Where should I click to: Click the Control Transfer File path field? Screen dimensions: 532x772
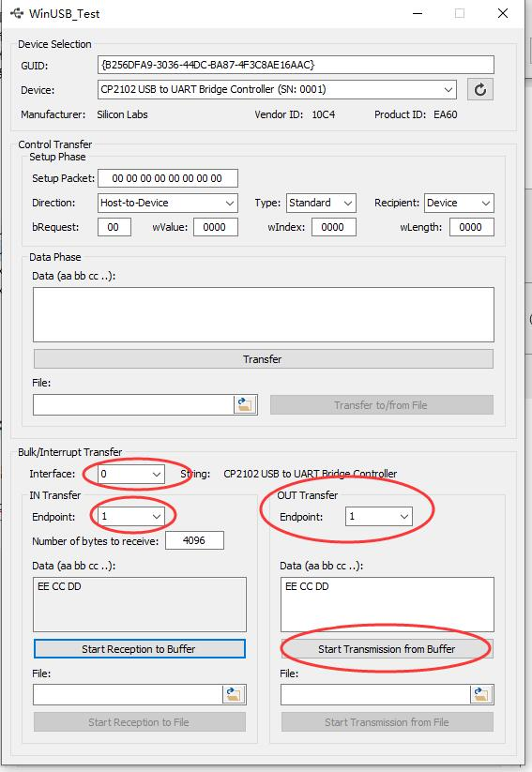(x=133, y=404)
